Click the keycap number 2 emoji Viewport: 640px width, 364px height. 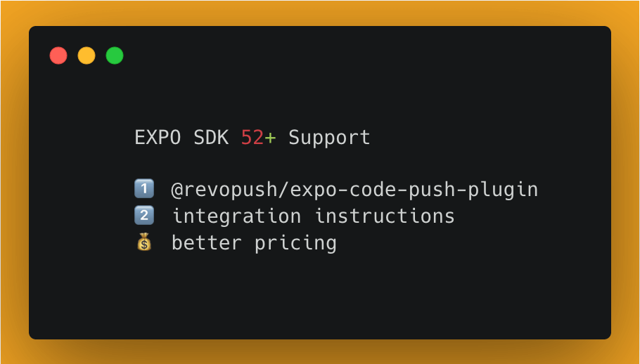(143, 216)
